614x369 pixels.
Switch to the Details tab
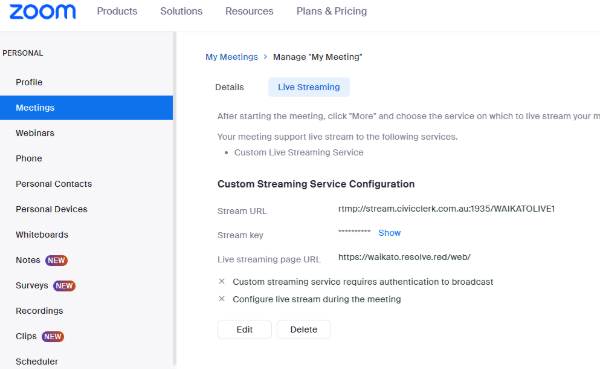click(229, 87)
